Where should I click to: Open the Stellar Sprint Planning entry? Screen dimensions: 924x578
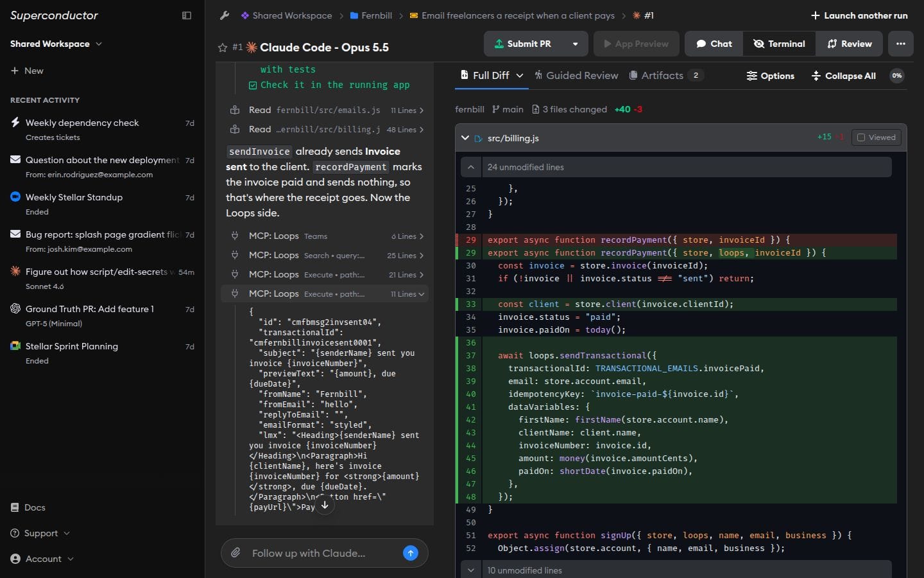(103, 353)
